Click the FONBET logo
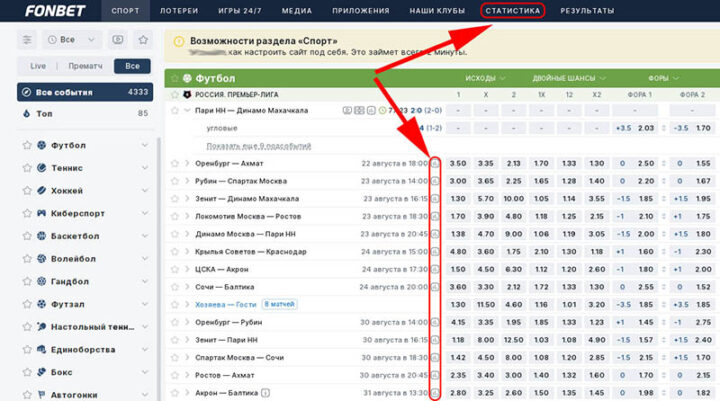Screen dimensions: 720x401 click(x=55, y=11)
